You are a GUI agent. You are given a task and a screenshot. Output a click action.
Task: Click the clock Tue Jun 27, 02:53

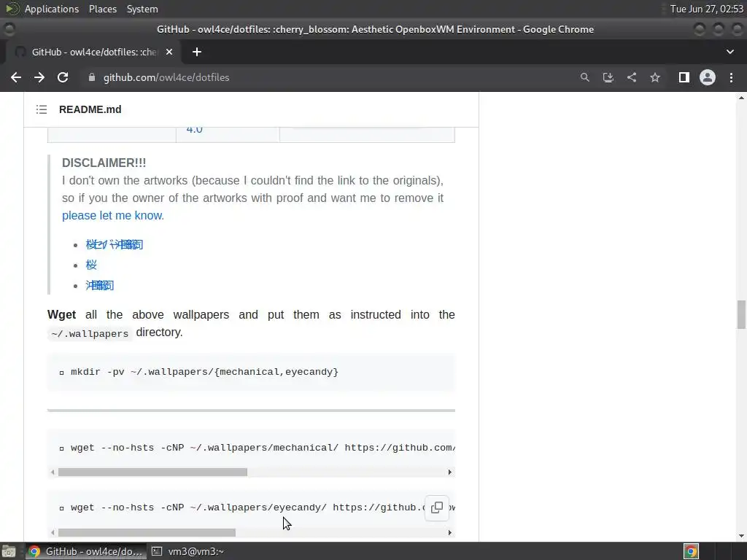point(706,9)
